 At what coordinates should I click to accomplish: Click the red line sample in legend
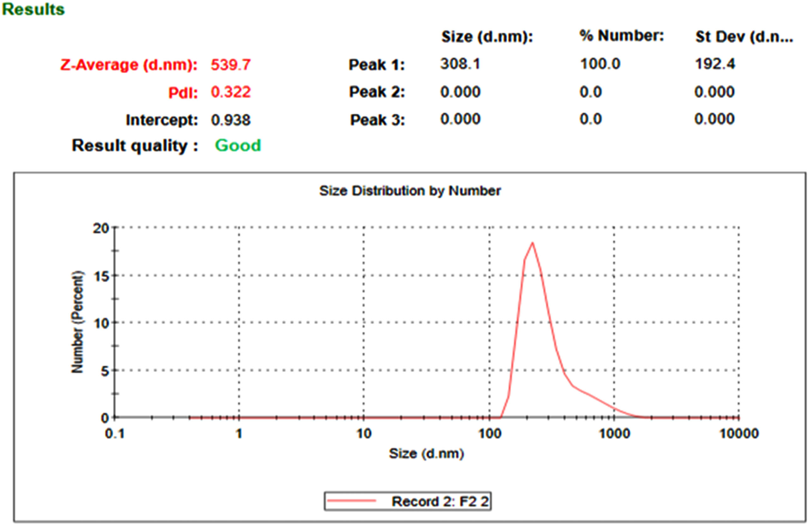[x=351, y=501]
